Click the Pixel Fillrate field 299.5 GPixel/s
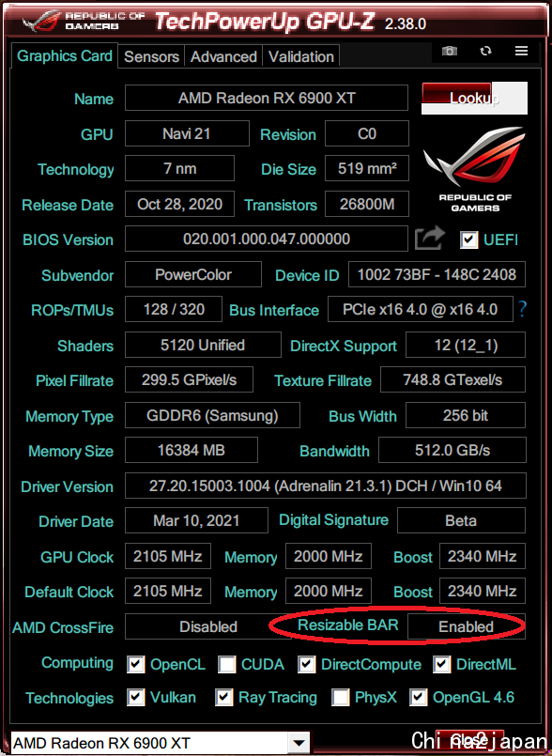 pyautogui.click(x=189, y=379)
